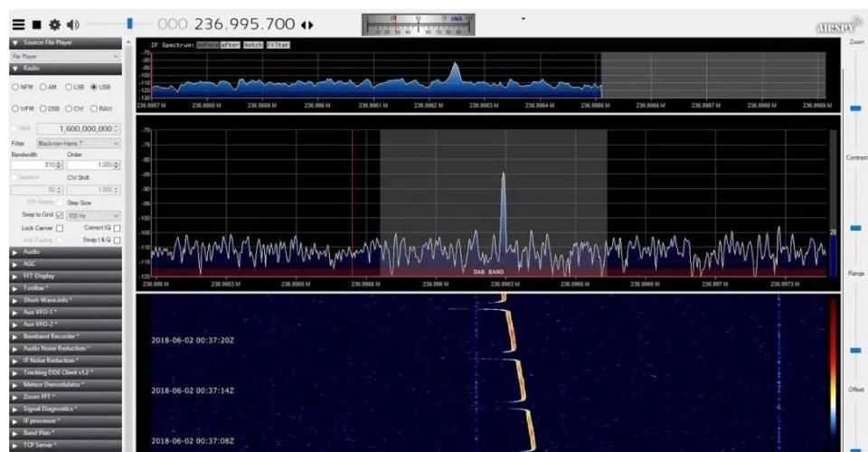868x452 pixels.
Task: Expand the TCP Server panel
Action: pyautogui.click(x=65, y=445)
